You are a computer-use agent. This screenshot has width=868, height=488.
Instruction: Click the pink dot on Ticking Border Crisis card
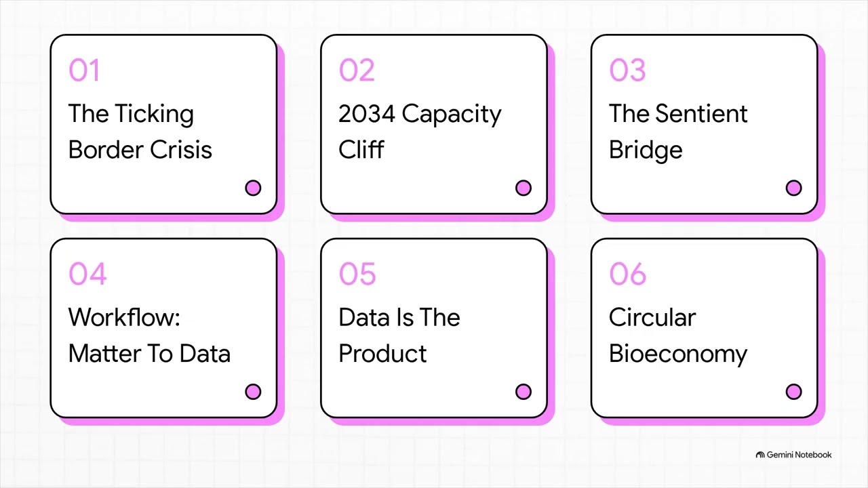pyautogui.click(x=253, y=188)
